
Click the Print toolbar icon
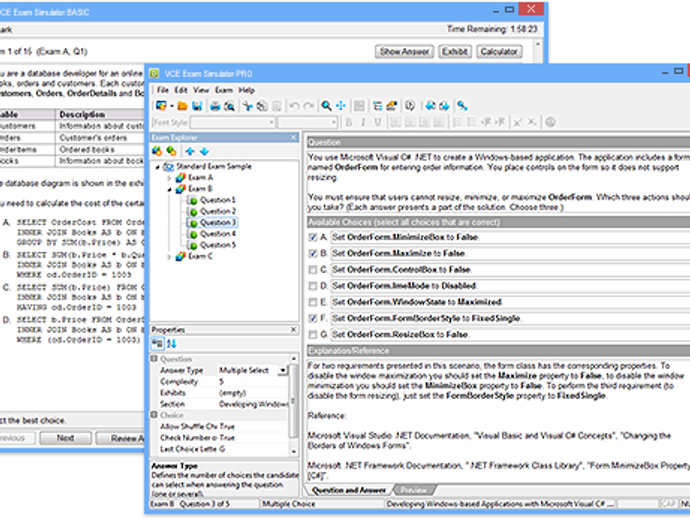click(x=215, y=106)
